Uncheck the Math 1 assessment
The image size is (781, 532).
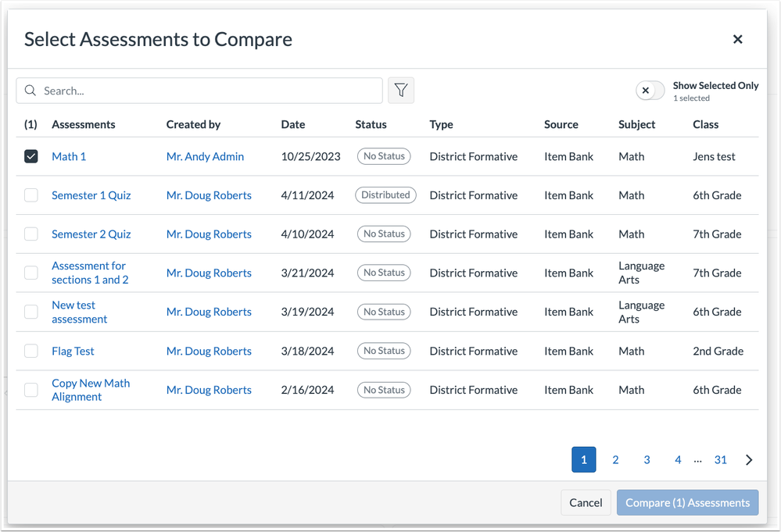[30, 155]
